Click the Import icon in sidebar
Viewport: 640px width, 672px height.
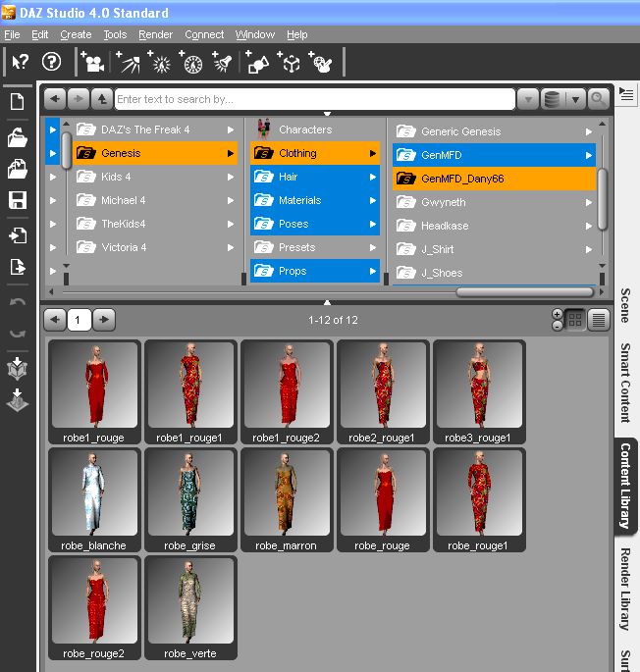18,235
